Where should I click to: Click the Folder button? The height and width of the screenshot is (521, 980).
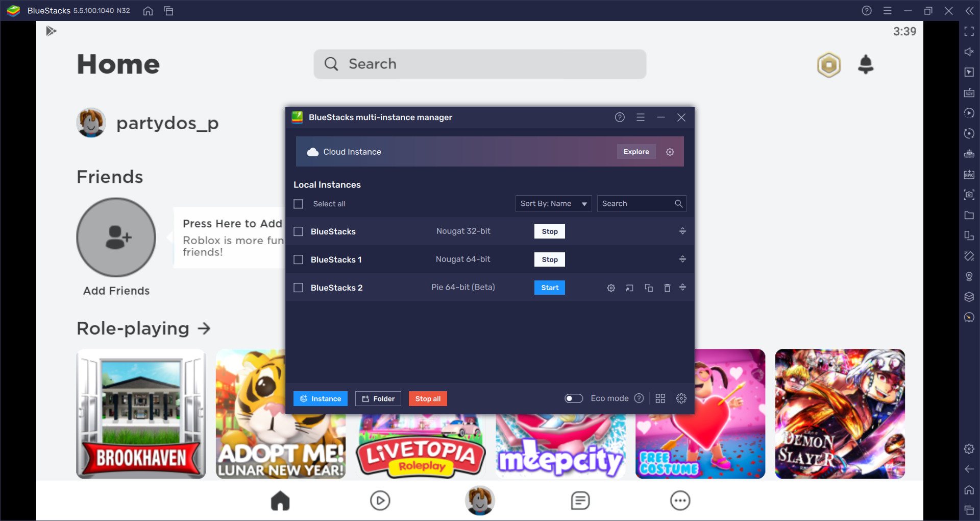pyautogui.click(x=378, y=398)
